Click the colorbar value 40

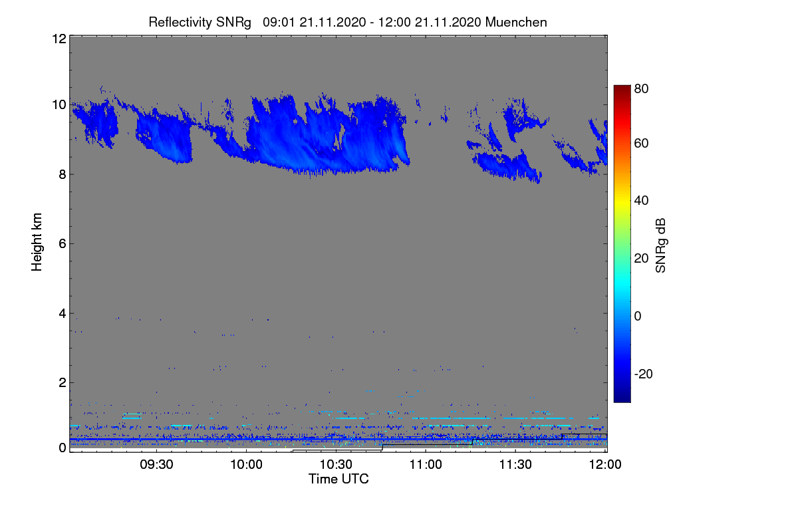(x=641, y=201)
